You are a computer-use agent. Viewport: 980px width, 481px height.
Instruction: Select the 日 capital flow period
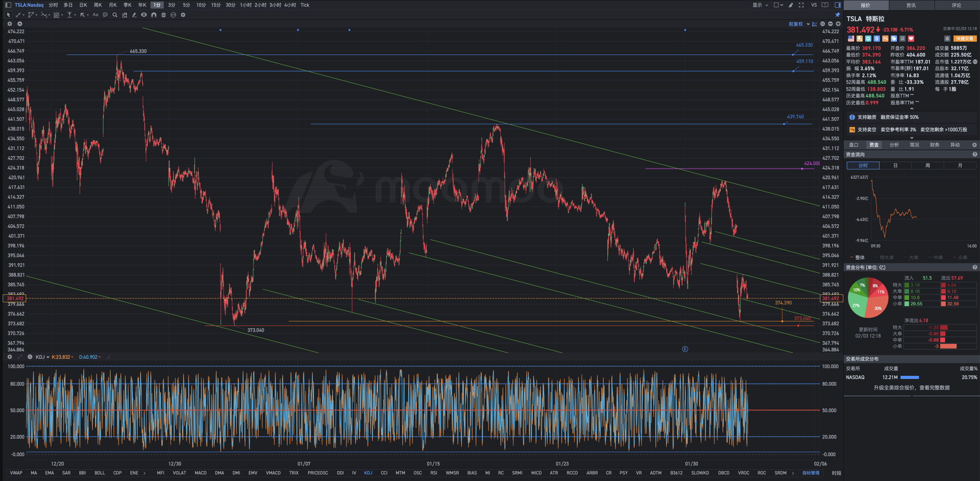pos(895,166)
